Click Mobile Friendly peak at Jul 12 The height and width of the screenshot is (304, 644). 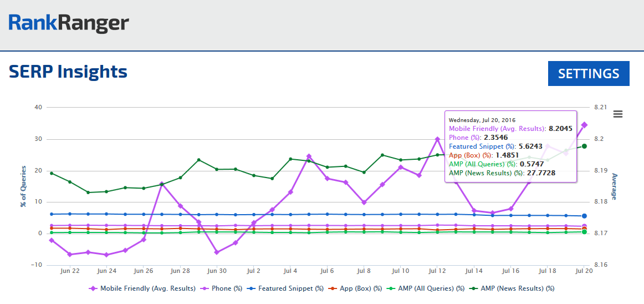[x=437, y=139]
